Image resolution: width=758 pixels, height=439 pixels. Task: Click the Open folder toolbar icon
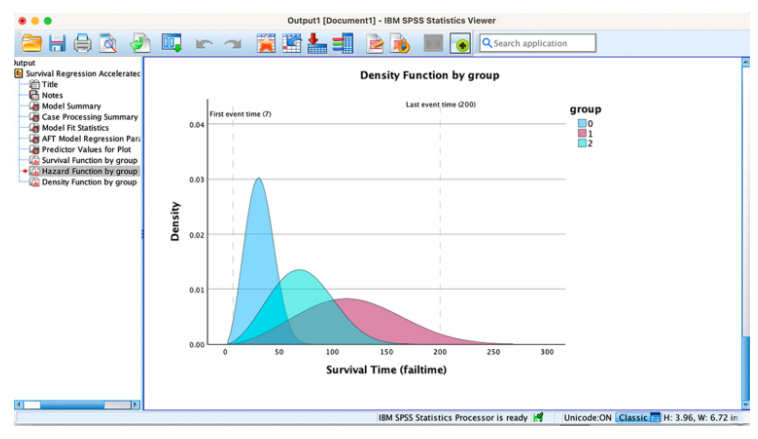(32, 43)
